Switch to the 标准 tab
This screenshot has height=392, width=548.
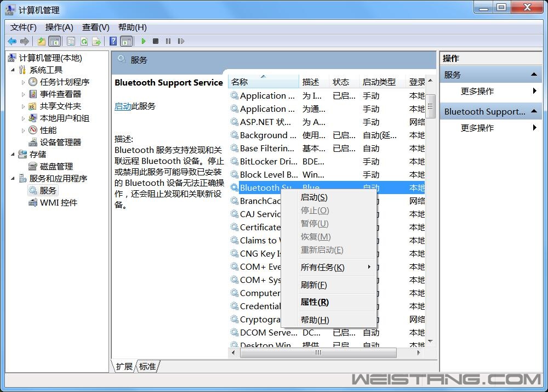(x=147, y=366)
